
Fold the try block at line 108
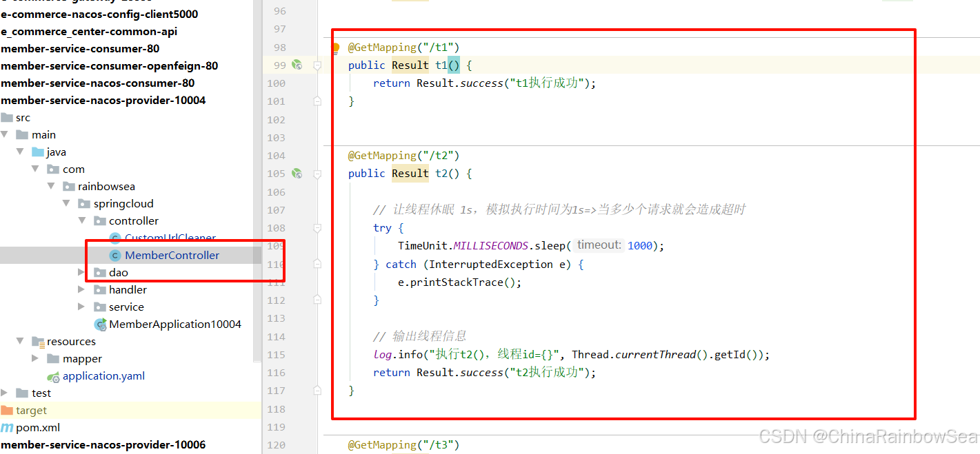tap(317, 228)
